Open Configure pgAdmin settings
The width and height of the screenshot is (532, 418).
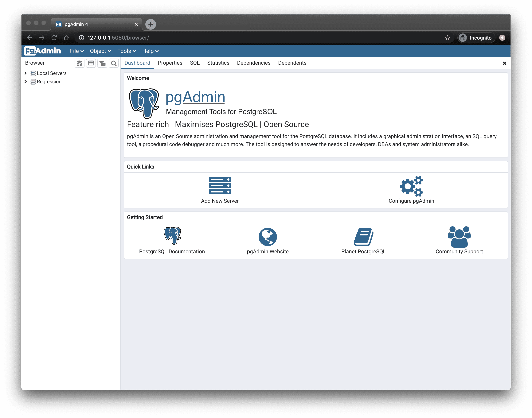coord(410,190)
